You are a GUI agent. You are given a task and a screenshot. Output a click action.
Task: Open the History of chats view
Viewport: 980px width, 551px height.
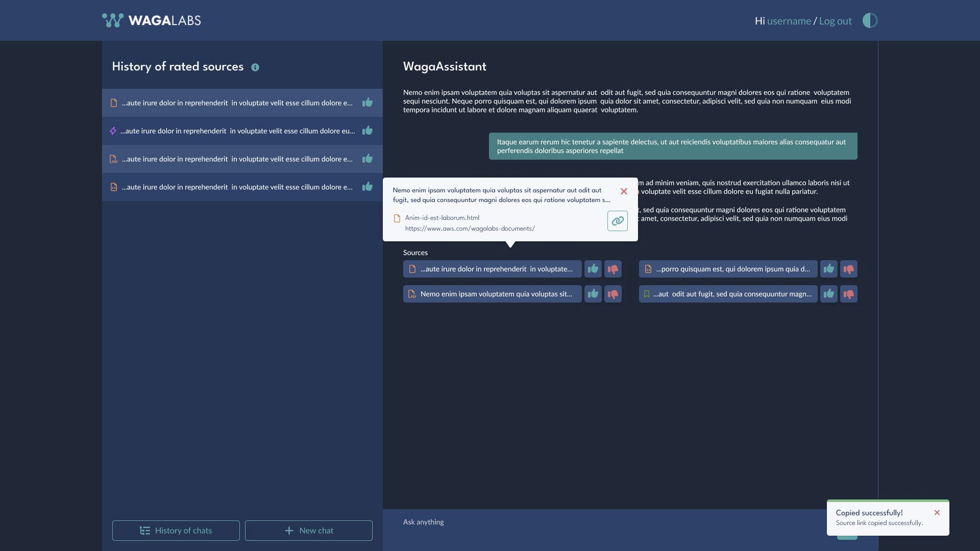coord(176,531)
